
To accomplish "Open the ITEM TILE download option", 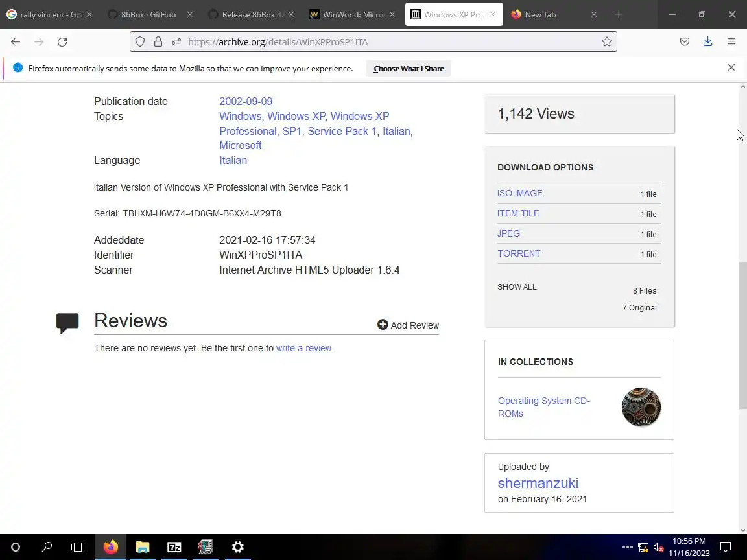I will [x=518, y=213].
